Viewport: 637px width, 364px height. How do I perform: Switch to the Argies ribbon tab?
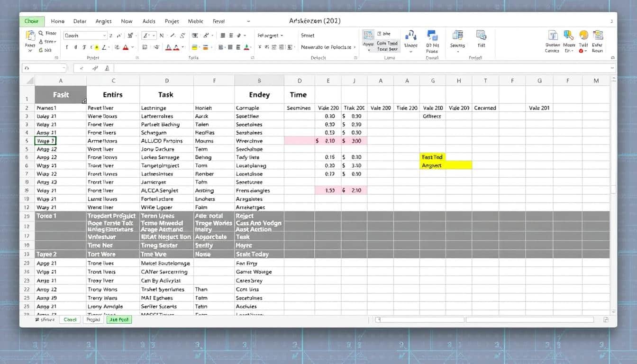click(104, 21)
